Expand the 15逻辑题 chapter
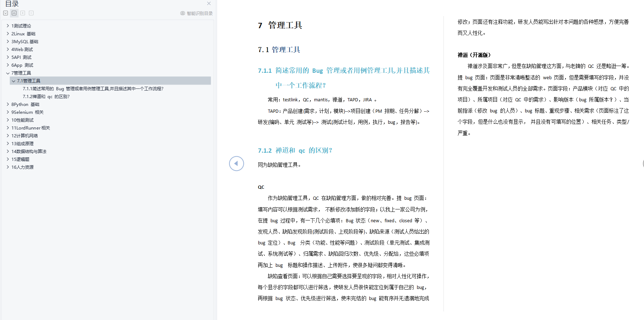The image size is (644, 320). (x=8, y=159)
